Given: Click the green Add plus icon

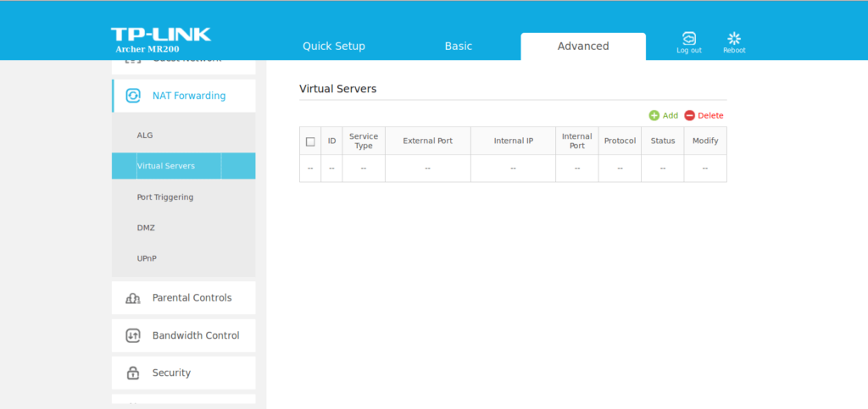Looking at the screenshot, I should (x=654, y=115).
